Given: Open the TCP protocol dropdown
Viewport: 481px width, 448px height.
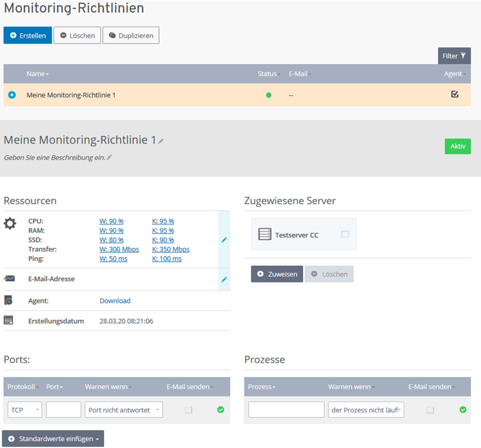Looking at the screenshot, I should click(x=24, y=410).
